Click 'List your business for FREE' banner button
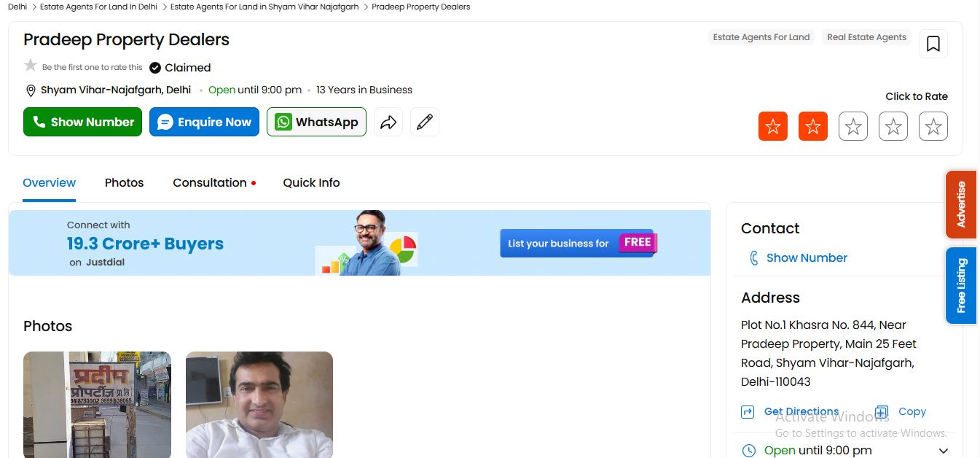This screenshot has height=458, width=980. click(x=579, y=243)
